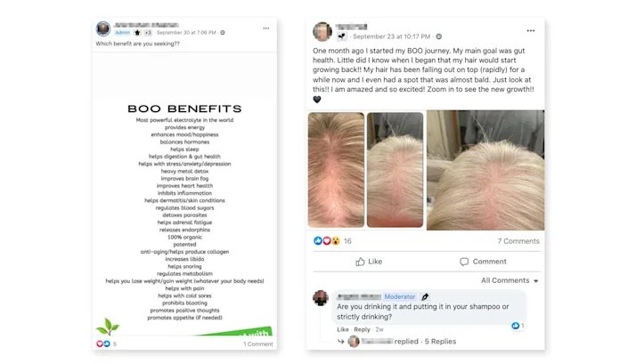This screenshot has height=364, width=628.
Task: Click the speech bubble Comment button
Action: (483, 262)
